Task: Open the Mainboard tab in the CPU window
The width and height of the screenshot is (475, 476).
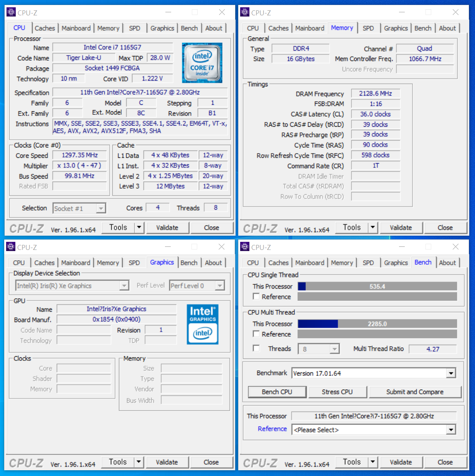Action: pyautogui.click(x=76, y=28)
